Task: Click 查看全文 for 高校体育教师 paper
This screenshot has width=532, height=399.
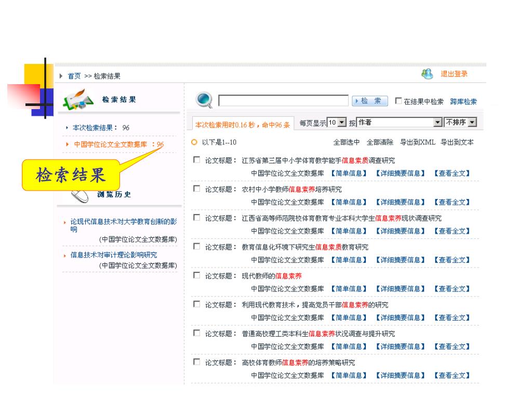Action: click(x=453, y=375)
